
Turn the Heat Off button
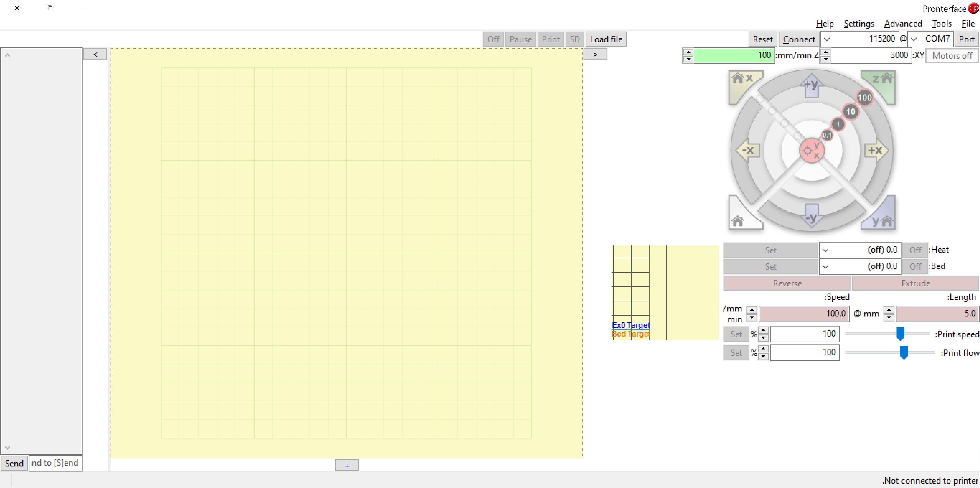(x=915, y=250)
